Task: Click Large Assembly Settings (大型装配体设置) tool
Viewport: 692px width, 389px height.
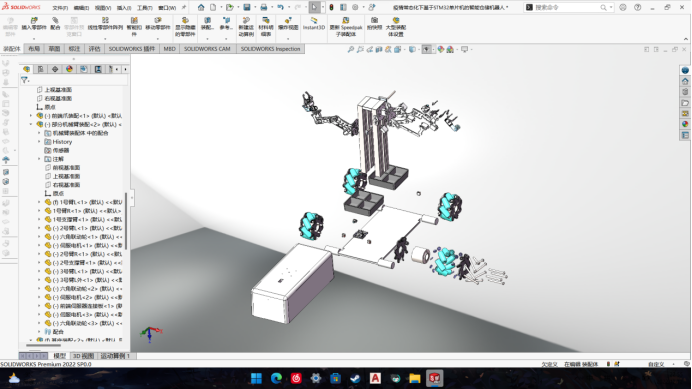Action: tap(395, 27)
